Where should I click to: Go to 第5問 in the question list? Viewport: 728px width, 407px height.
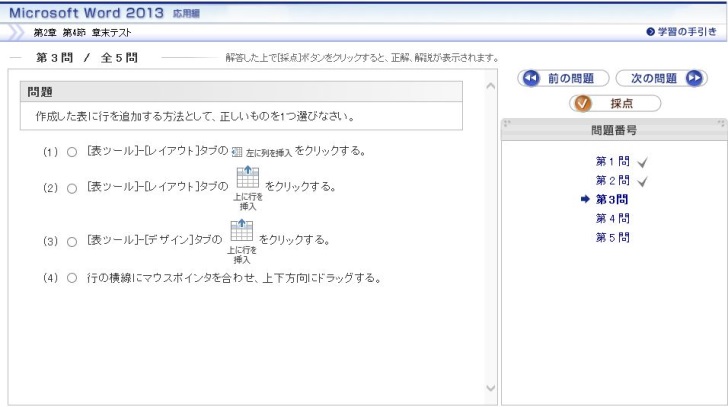click(x=612, y=237)
